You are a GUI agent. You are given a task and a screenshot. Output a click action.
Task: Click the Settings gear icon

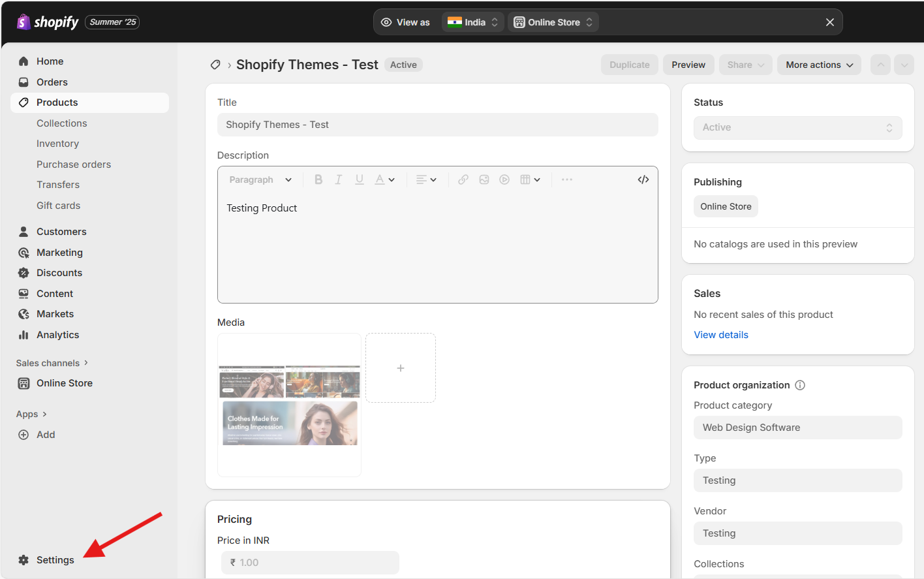[x=23, y=560]
